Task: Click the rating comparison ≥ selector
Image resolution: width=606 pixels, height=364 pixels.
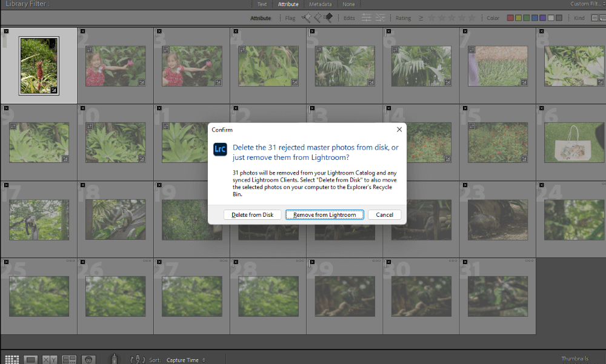Action: tap(421, 18)
